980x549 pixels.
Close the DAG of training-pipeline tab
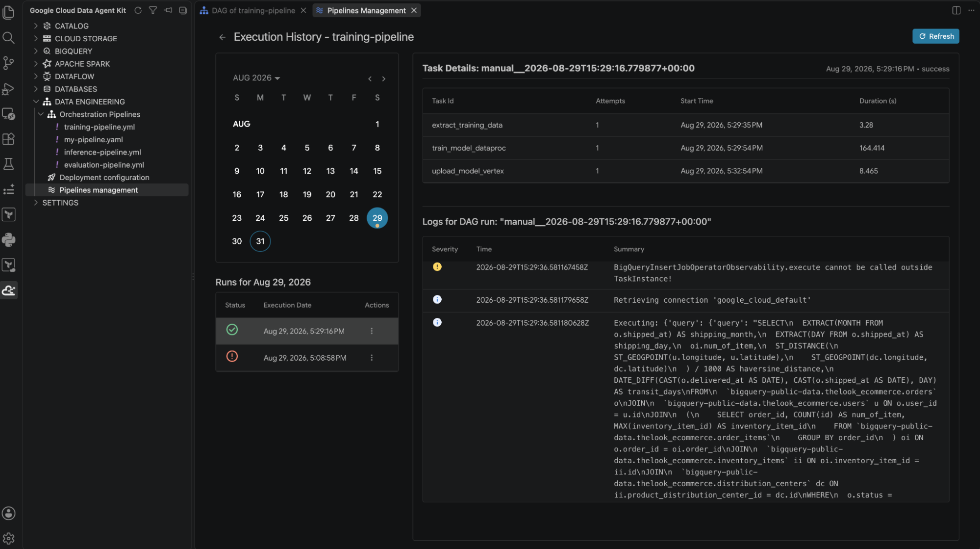(x=303, y=10)
